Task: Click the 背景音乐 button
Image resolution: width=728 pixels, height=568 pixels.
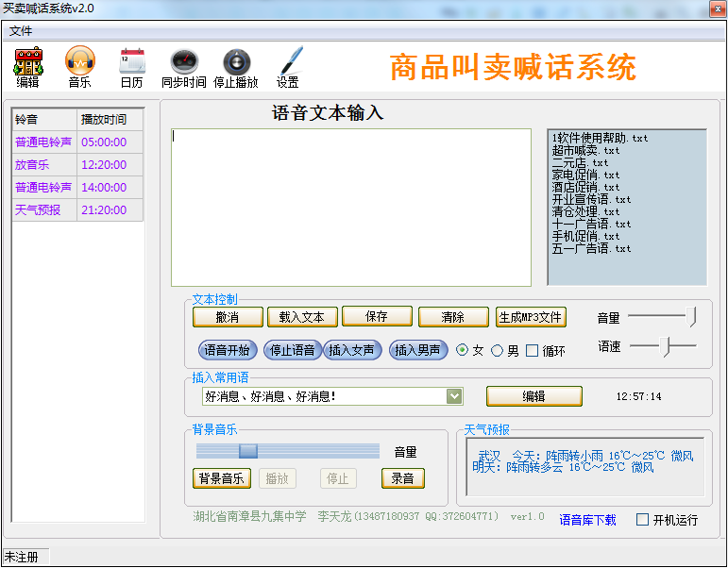Action: click(222, 478)
